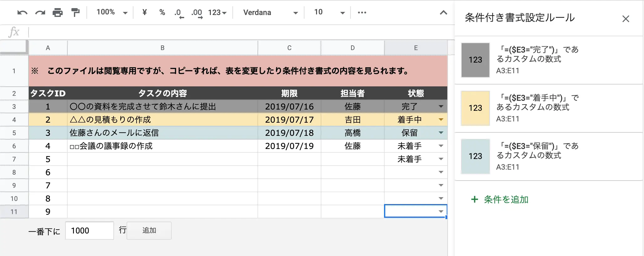Open the 100% zoom dropdown
The height and width of the screenshot is (256, 644).
(112, 12)
